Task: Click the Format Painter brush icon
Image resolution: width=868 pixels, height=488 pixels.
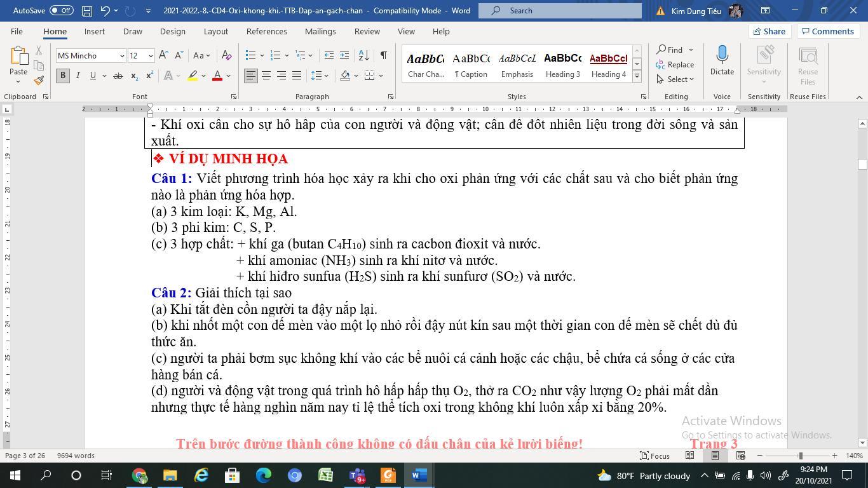Action: [x=39, y=81]
